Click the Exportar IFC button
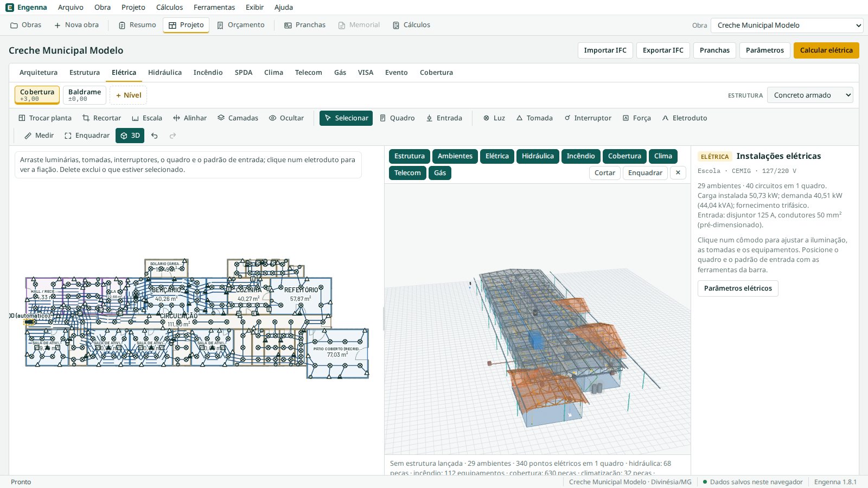 tap(663, 50)
